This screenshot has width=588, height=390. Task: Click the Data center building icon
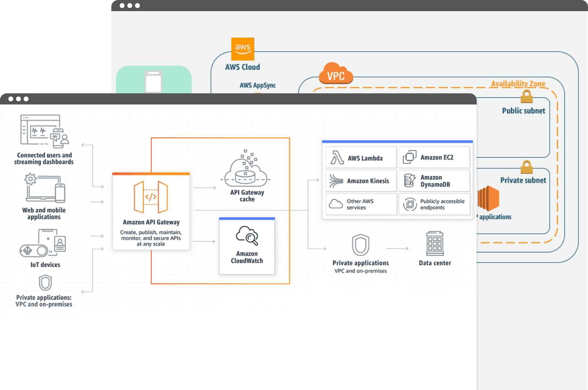[435, 244]
